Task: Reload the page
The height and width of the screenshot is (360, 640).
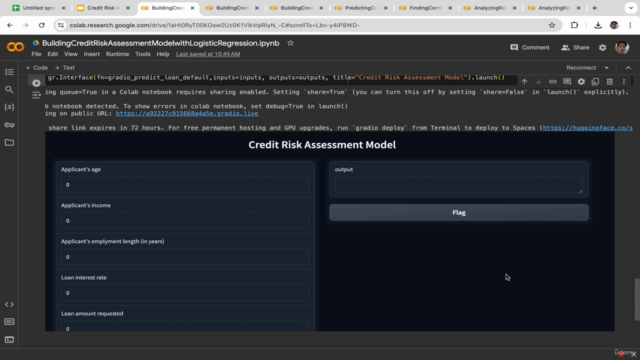Action: pyautogui.click(x=42, y=25)
